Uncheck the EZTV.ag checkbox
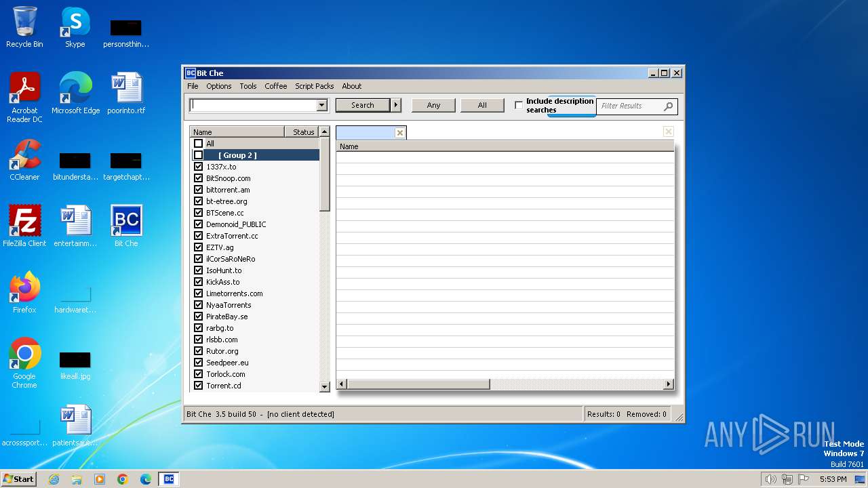This screenshot has width=868, height=488. [x=199, y=247]
